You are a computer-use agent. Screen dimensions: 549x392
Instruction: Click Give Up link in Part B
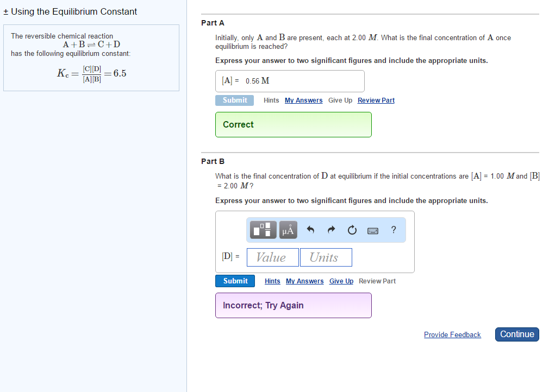tap(341, 281)
